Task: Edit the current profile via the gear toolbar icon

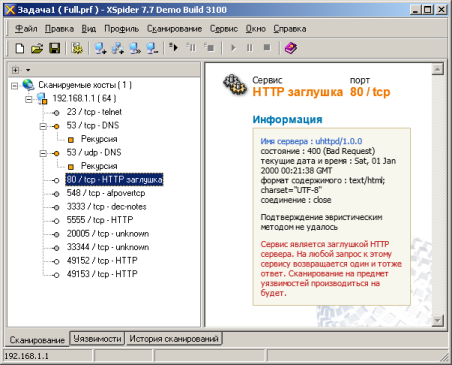Action: tap(77, 48)
